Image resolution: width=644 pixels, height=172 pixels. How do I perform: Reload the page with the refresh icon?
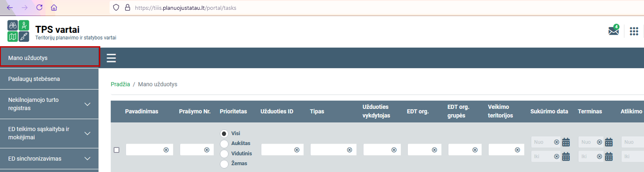click(39, 8)
